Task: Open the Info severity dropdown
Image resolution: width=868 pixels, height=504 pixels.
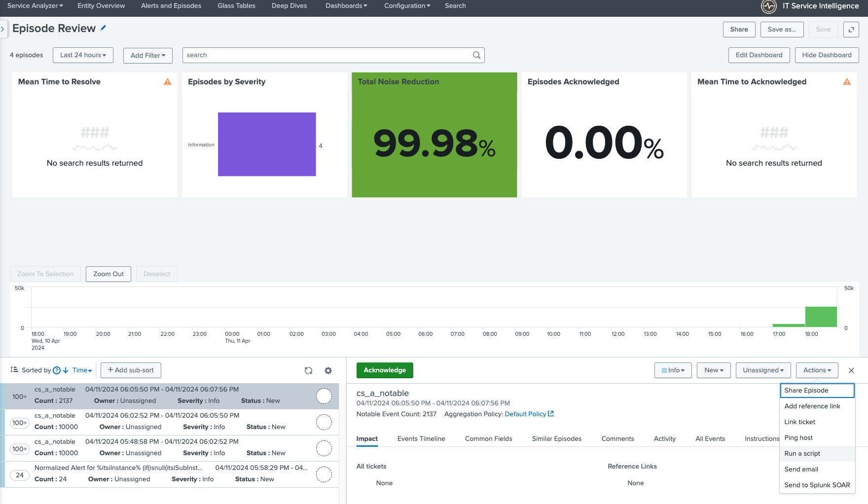Action: point(673,370)
